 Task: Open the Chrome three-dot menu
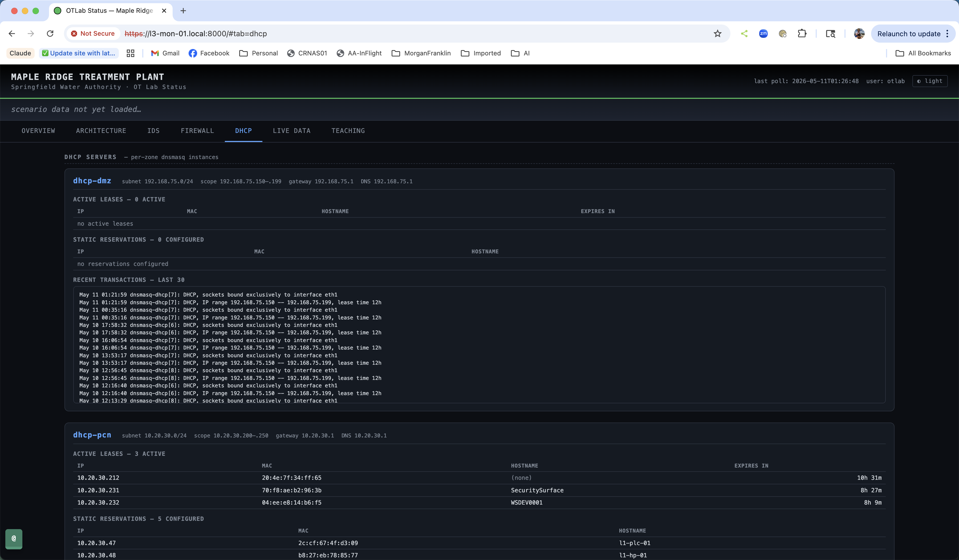(947, 34)
